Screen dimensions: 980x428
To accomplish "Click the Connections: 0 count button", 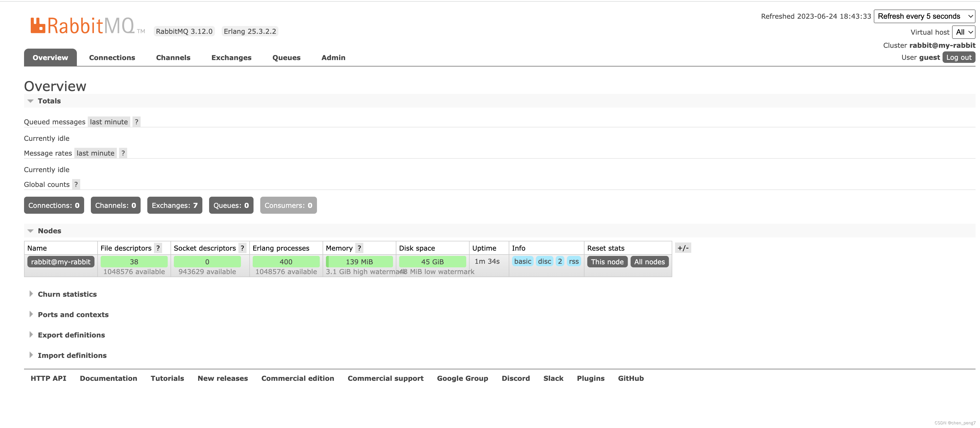I will click(x=54, y=205).
